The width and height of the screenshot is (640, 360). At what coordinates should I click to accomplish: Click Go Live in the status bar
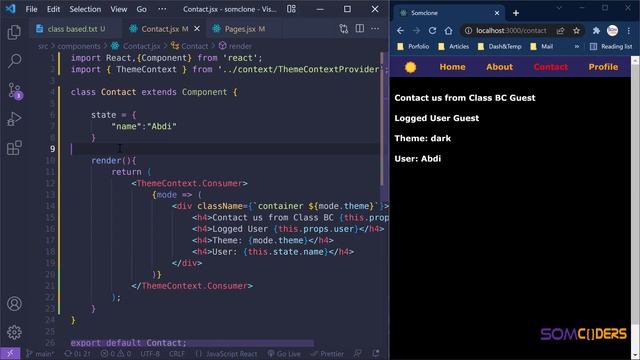tap(284, 354)
